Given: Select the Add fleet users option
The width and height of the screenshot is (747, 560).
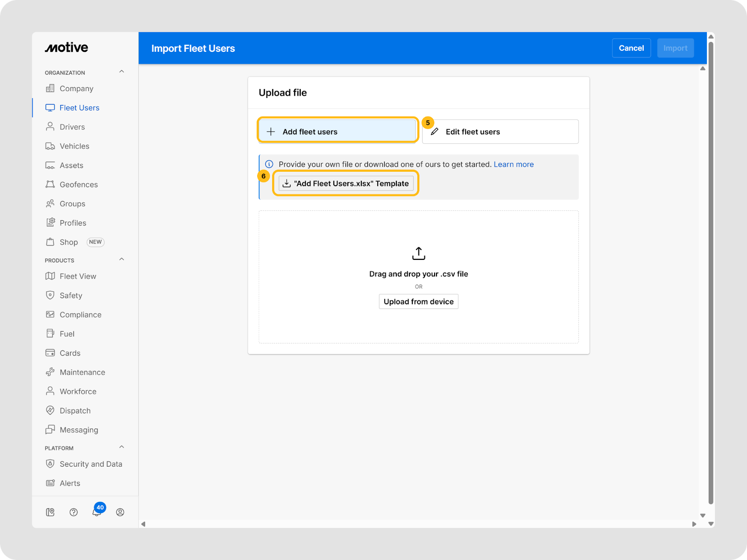Looking at the screenshot, I should coord(337,132).
